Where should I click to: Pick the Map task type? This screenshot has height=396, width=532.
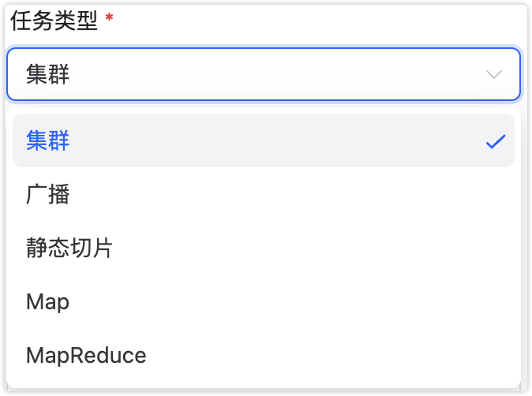pyautogui.click(x=47, y=301)
